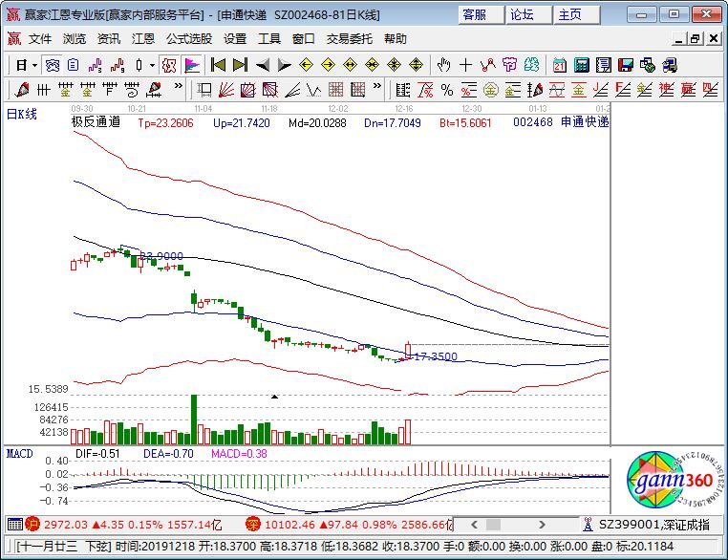Select the F with angle lines icon

click(623, 90)
